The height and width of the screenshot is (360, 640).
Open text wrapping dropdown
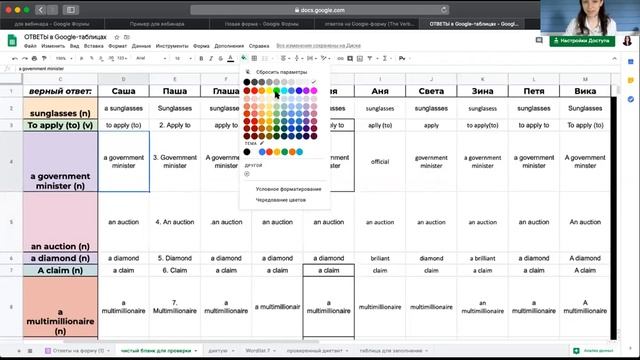point(311,58)
